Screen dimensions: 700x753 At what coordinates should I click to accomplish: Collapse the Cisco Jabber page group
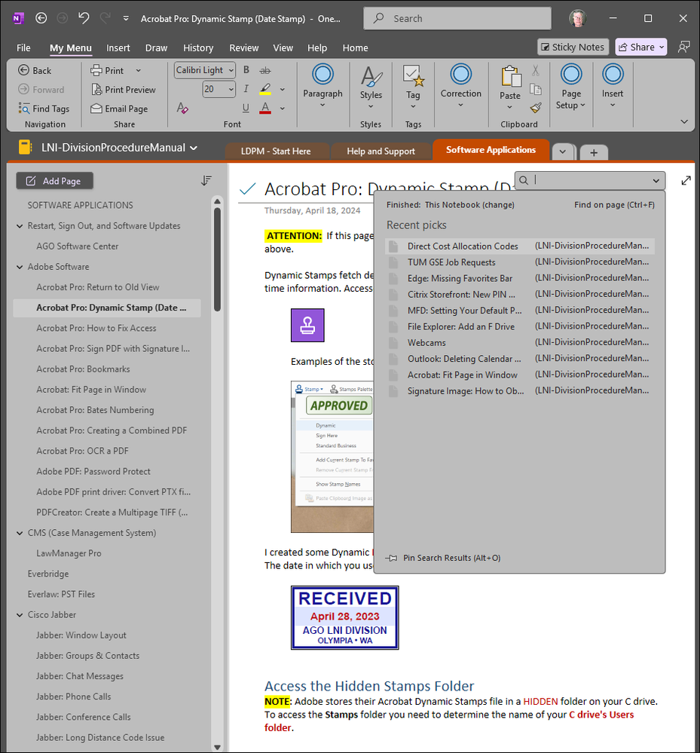point(20,615)
